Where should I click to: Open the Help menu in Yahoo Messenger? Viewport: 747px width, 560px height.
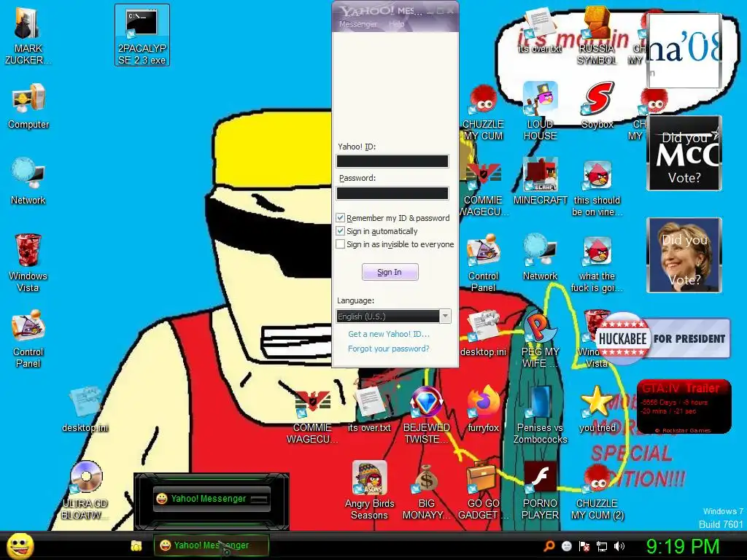click(x=396, y=24)
